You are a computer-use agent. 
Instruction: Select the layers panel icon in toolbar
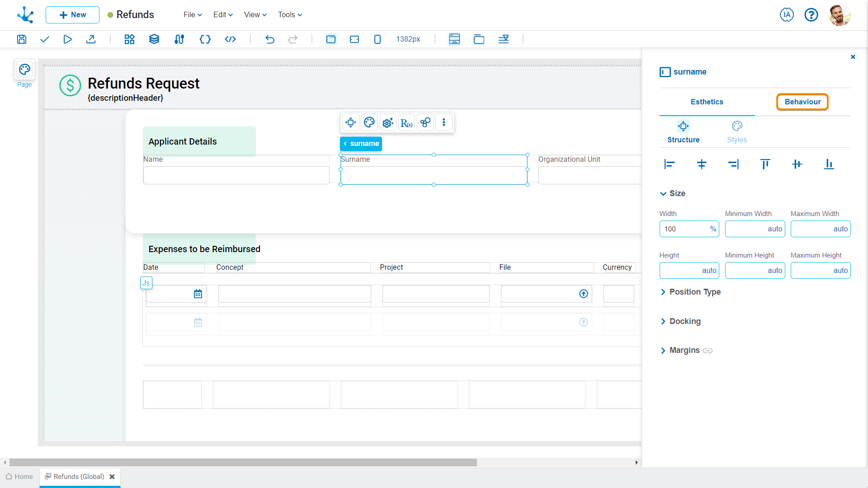(x=154, y=39)
